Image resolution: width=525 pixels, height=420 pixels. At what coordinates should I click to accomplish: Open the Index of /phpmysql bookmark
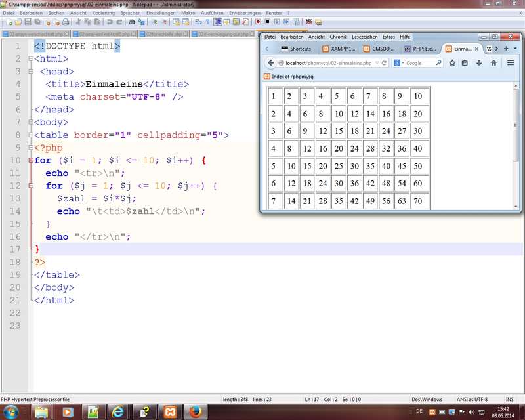click(x=294, y=76)
